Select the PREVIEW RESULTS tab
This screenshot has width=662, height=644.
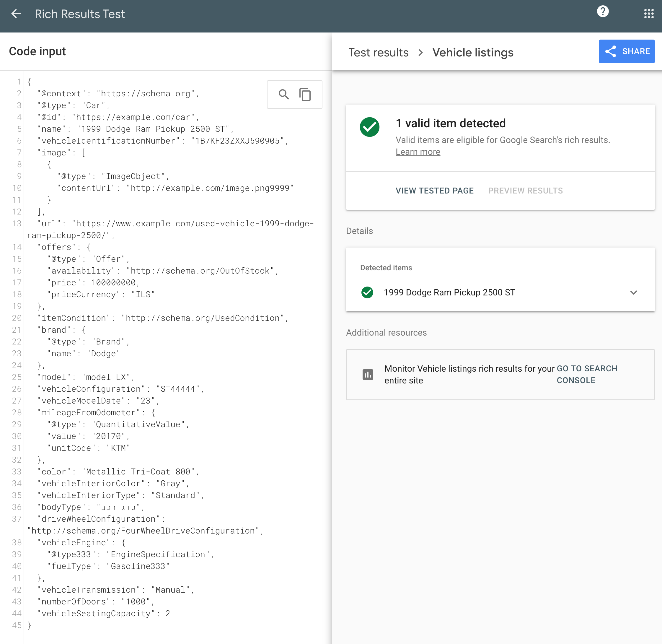[525, 191]
